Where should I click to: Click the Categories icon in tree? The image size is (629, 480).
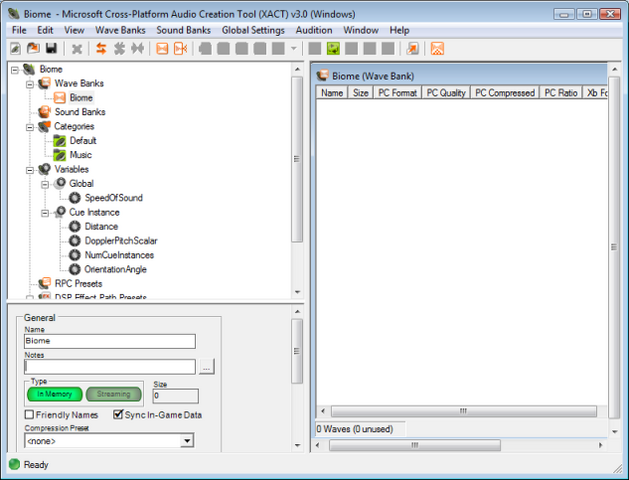click(44, 126)
